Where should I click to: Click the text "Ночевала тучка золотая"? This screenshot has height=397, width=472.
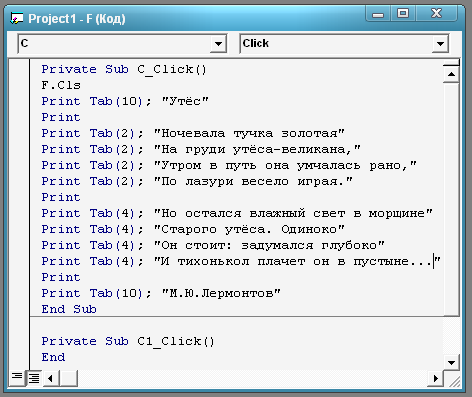tap(249, 133)
